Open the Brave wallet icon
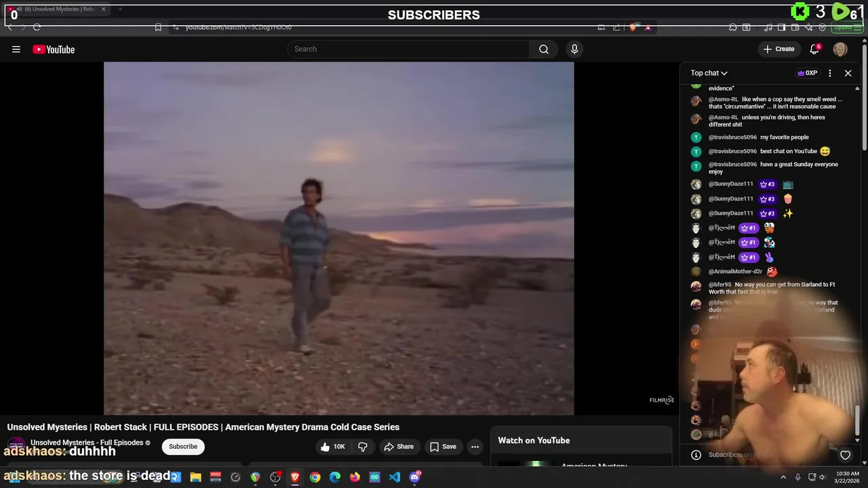The height and width of the screenshot is (488, 868). 795,27
